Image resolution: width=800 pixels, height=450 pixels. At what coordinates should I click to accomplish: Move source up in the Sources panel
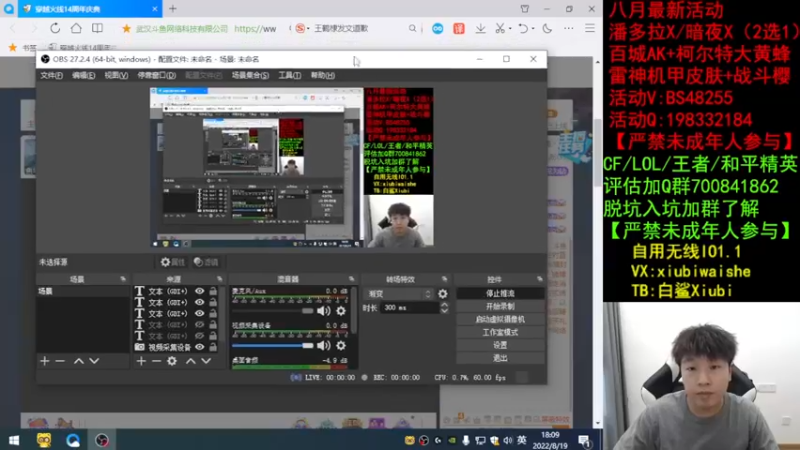pos(190,361)
